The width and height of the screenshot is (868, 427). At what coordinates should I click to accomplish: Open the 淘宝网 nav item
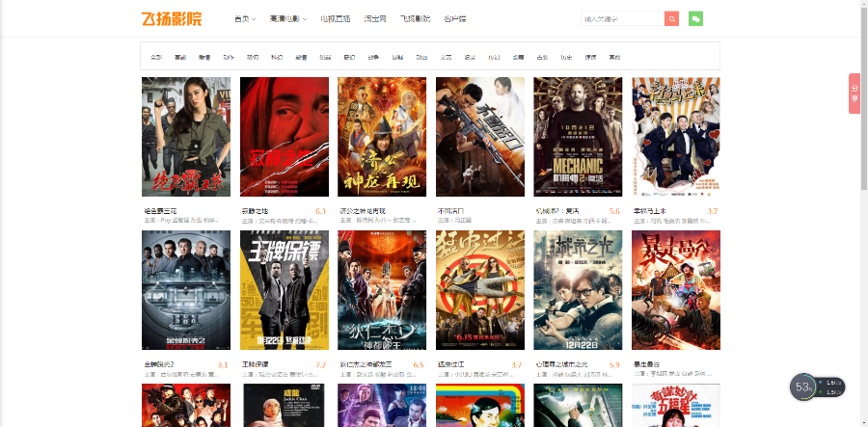(375, 19)
